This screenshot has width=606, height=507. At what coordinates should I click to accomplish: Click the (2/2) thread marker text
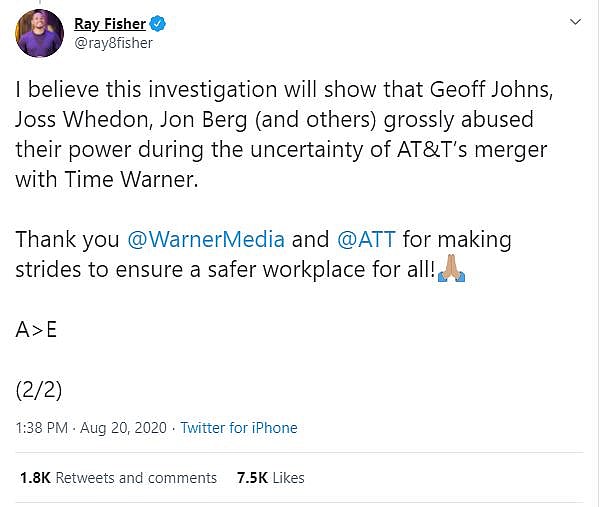40,389
